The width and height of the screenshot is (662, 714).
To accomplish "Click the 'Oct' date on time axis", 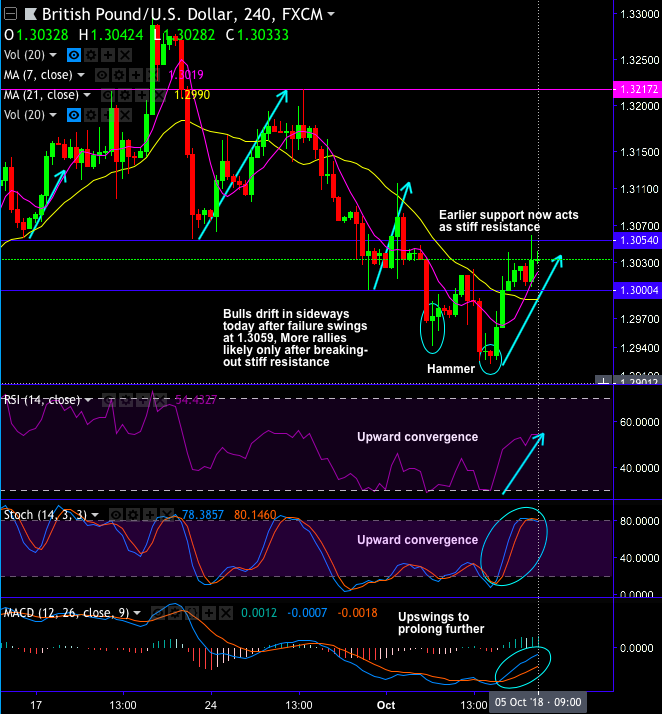I will (386, 705).
